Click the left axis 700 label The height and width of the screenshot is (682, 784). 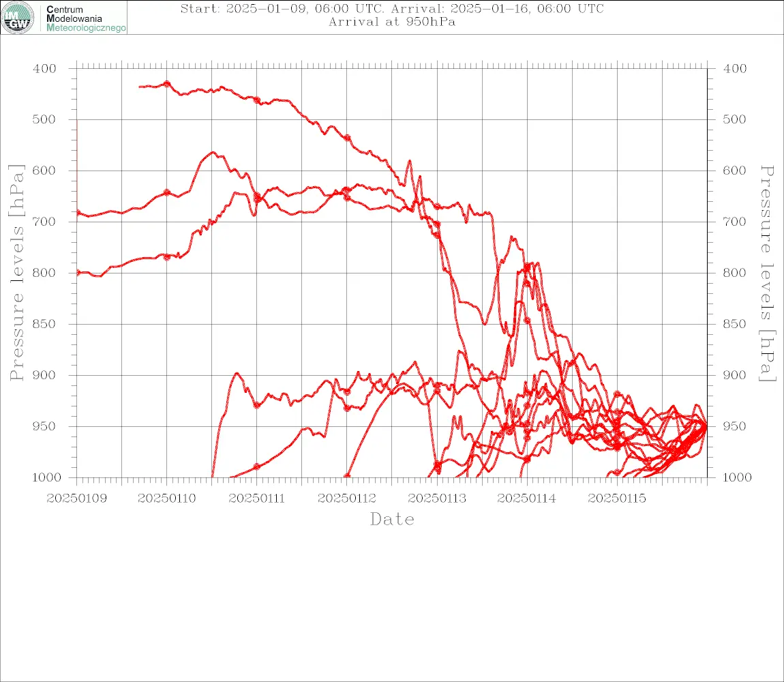pyautogui.click(x=44, y=222)
